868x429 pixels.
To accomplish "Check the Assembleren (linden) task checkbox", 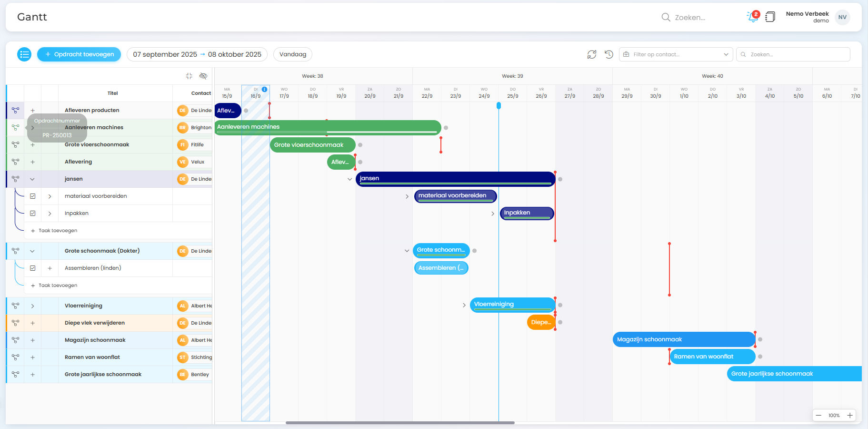I will coord(33,268).
